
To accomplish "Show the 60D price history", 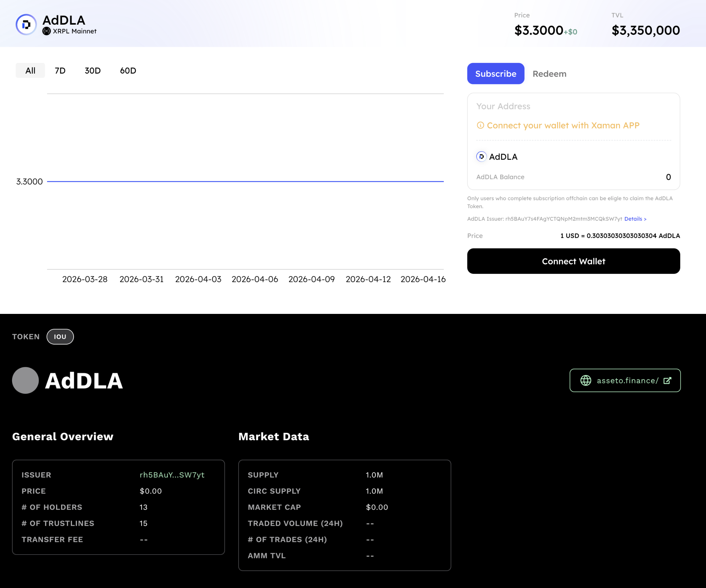I will pyautogui.click(x=128, y=70).
